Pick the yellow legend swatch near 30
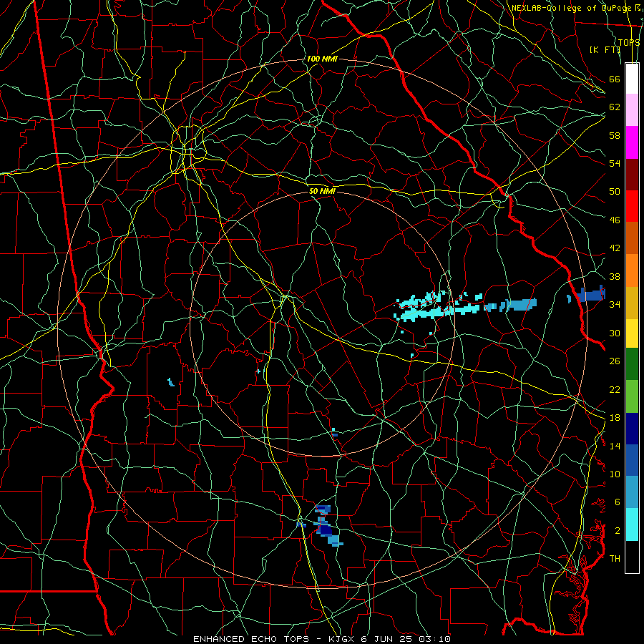Screen dimensions: 644x644 tap(632, 333)
